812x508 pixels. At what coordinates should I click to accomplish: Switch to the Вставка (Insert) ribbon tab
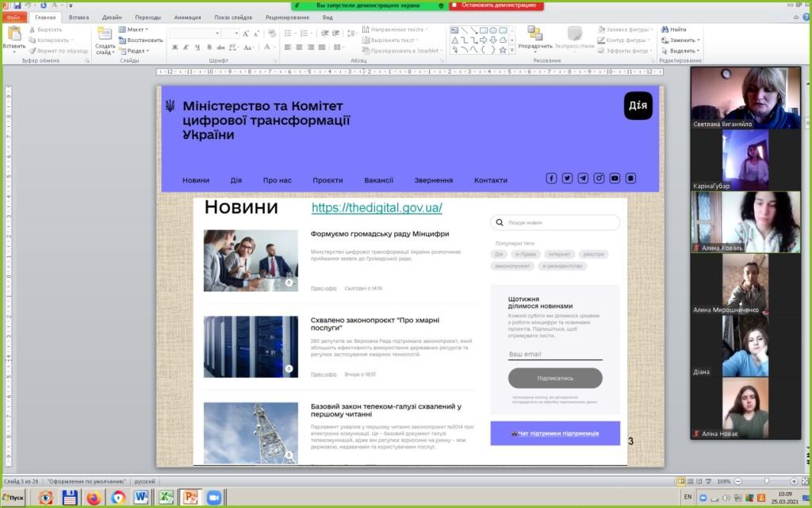coord(79,17)
